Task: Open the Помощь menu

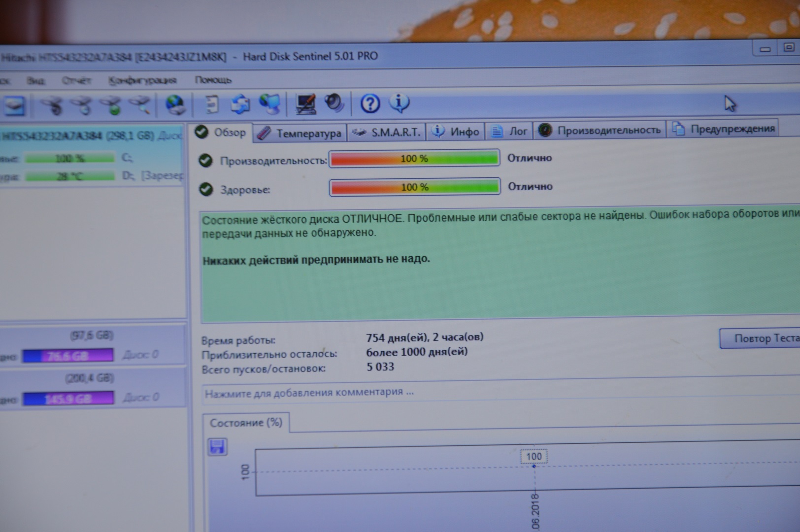Action: [x=213, y=80]
